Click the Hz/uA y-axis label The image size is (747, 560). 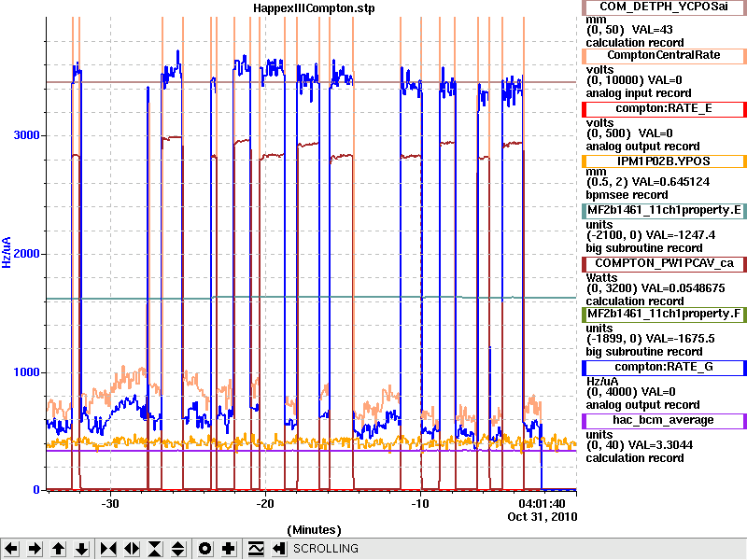click(7, 252)
